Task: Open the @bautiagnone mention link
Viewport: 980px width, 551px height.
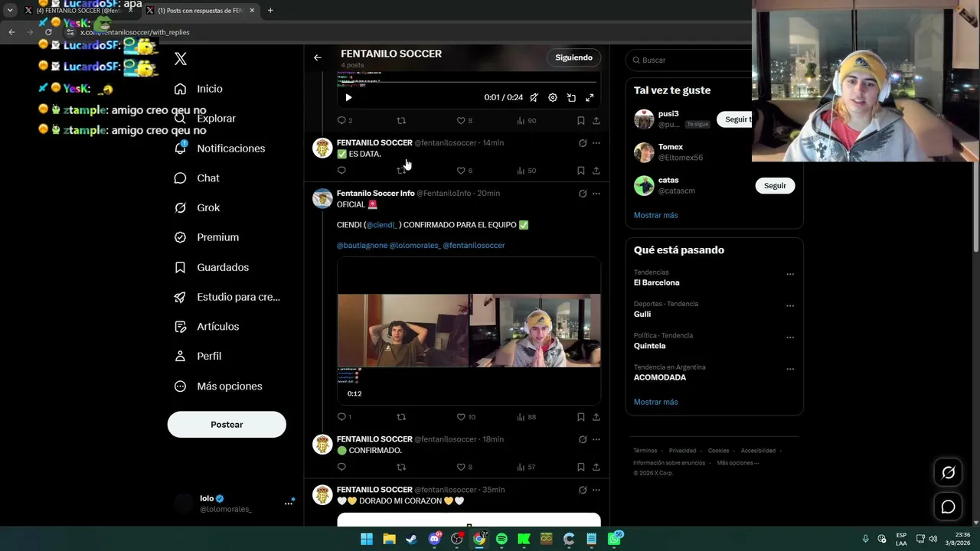Action: pos(362,246)
